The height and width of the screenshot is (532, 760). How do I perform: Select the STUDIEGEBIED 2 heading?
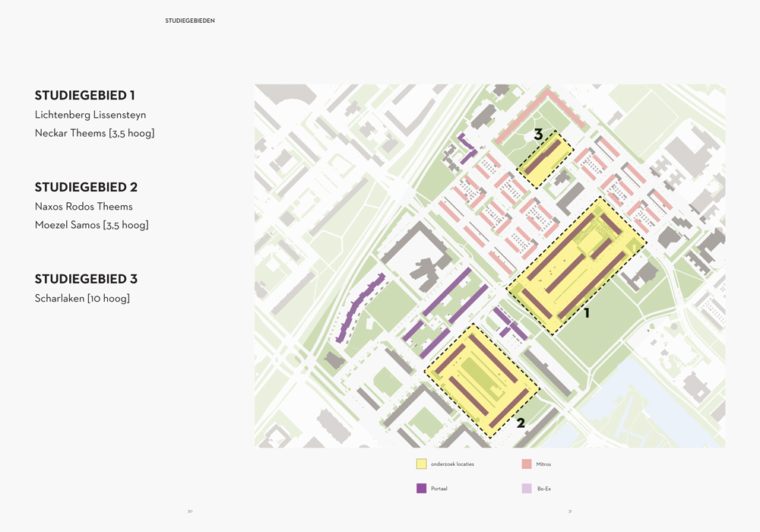[86, 187]
